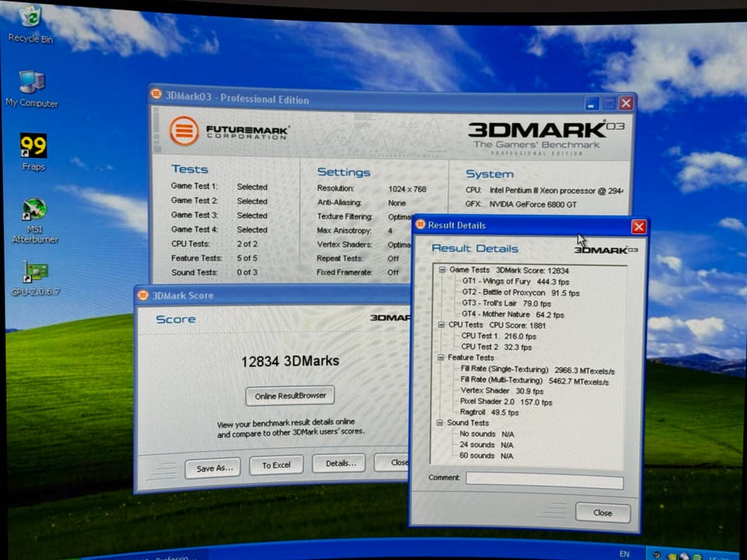The width and height of the screenshot is (747, 560).
Task: Click the 3DMARK03 Gamers' Benchmark logo
Action: tap(545, 138)
